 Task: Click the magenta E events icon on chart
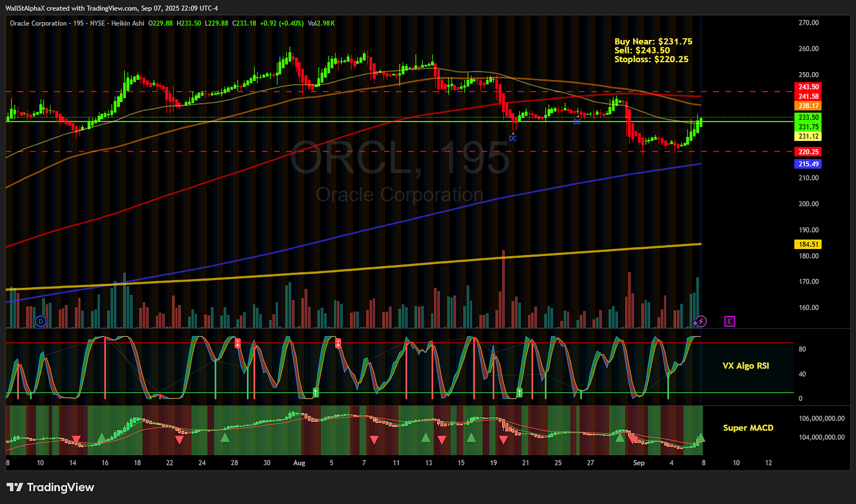click(729, 321)
